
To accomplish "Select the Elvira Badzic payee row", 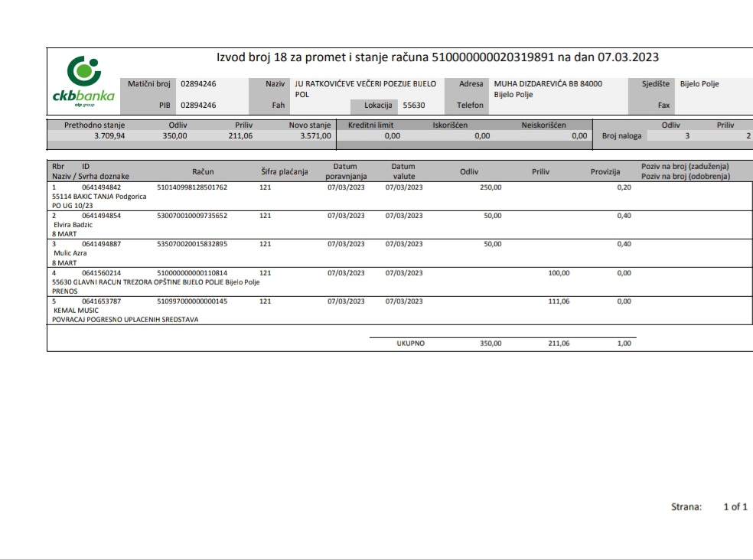I will [x=73, y=225].
